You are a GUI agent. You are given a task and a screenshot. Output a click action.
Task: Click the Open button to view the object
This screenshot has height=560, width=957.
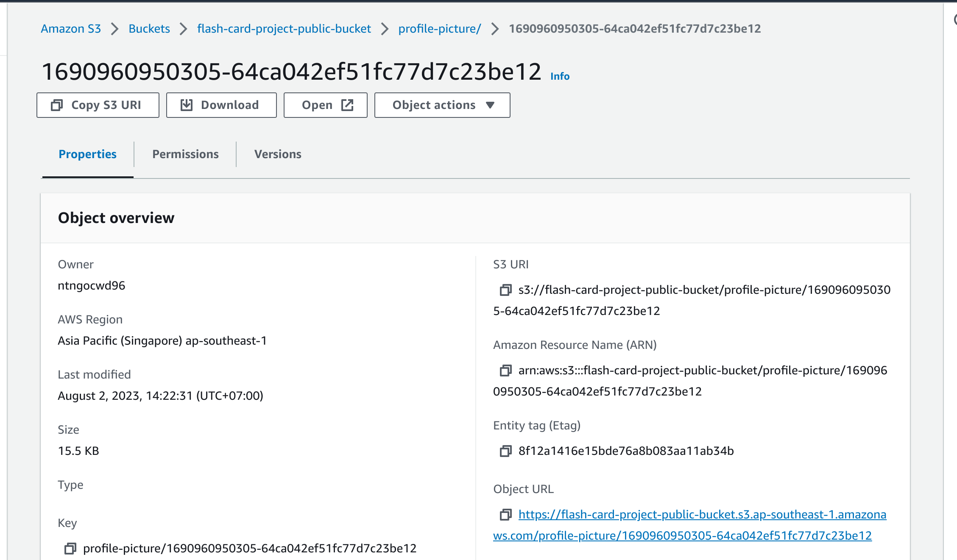325,105
